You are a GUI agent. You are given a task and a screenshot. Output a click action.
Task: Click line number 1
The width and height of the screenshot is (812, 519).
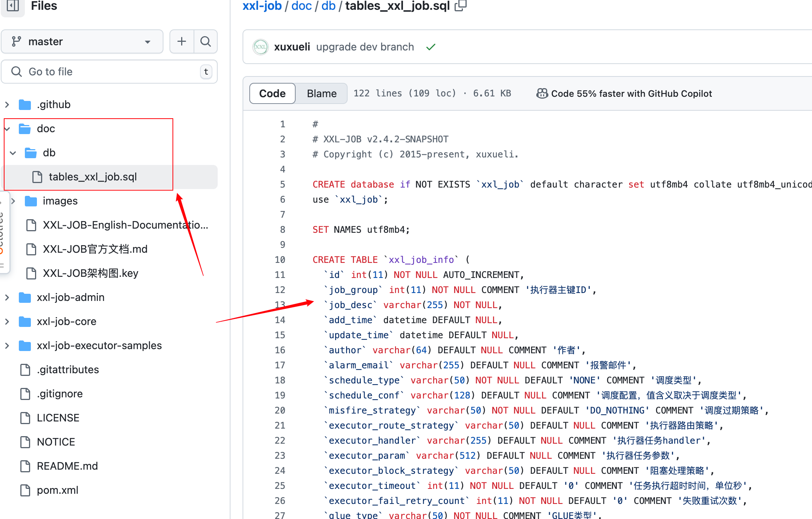pos(282,124)
